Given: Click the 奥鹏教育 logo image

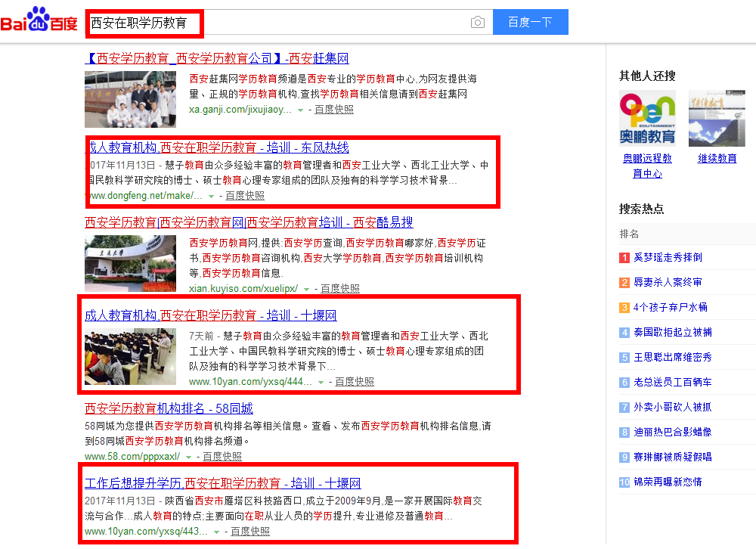Looking at the screenshot, I should (x=648, y=118).
